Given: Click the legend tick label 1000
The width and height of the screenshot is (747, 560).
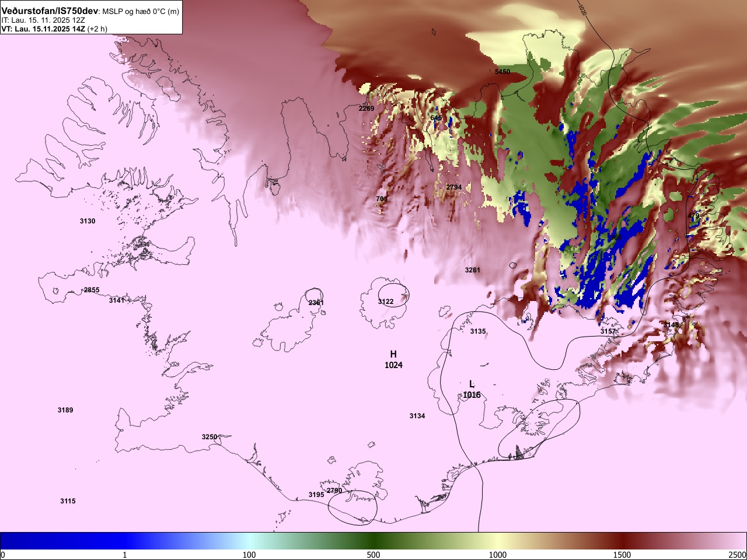Looking at the screenshot, I should pos(498,555).
